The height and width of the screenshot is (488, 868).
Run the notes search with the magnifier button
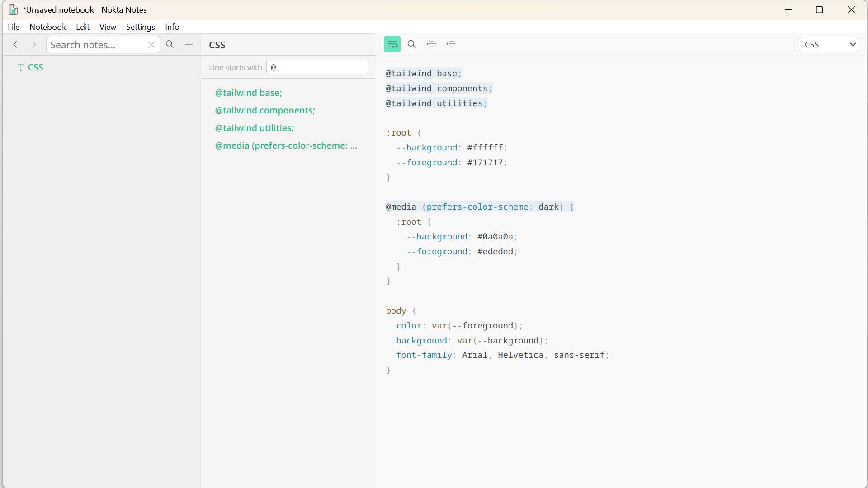pos(170,44)
